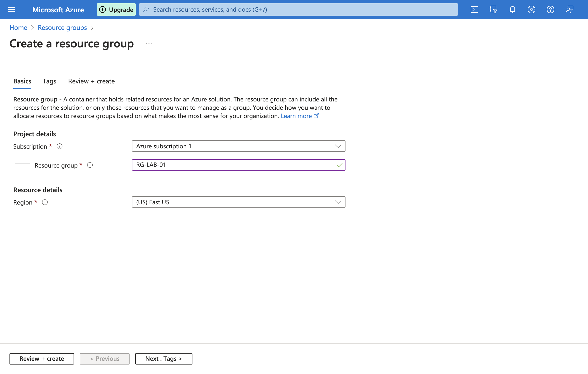The image size is (588, 374).
Task: Open the notifications bell
Action: [512, 9]
